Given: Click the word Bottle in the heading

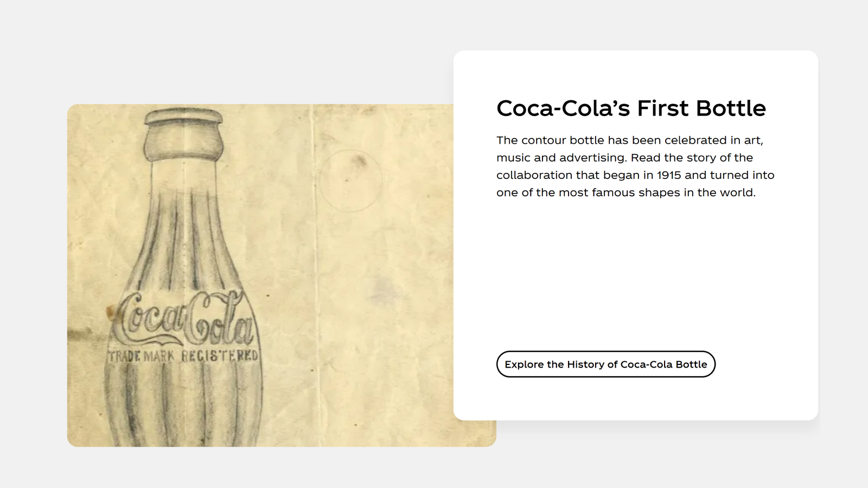Looking at the screenshot, I should click(731, 108).
